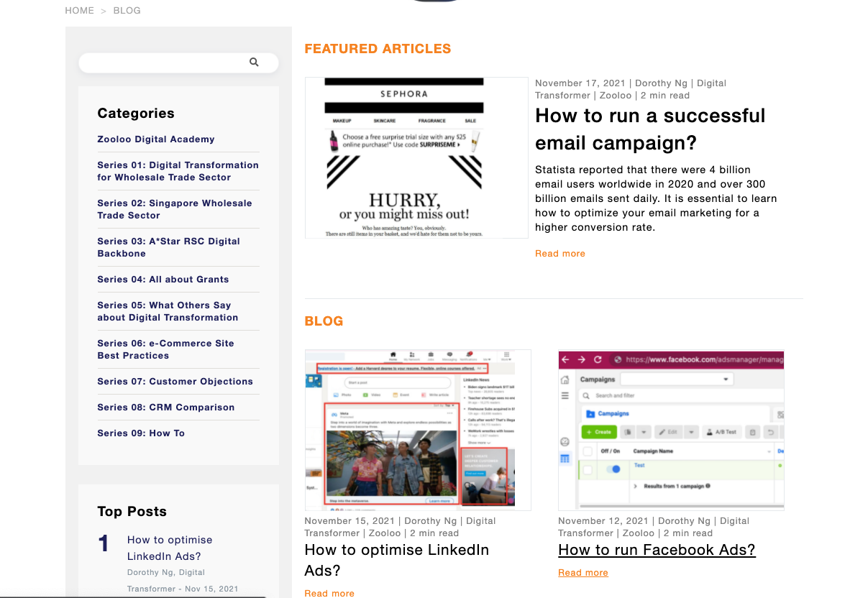Click the 'Statista reported' article summary text
Image resolution: width=868 pixels, height=598 pixels.
pyautogui.click(x=656, y=198)
